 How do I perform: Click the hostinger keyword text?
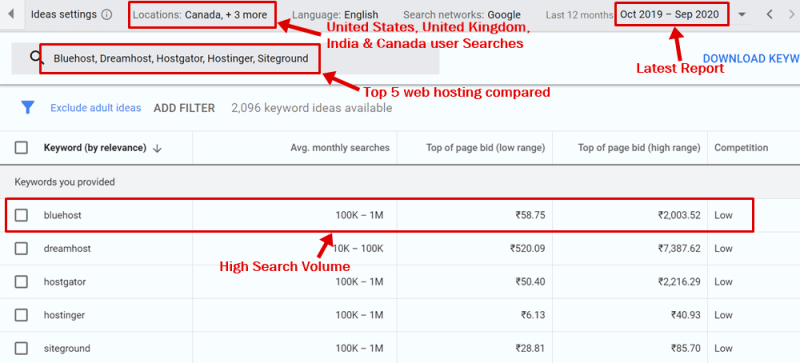coord(64,315)
